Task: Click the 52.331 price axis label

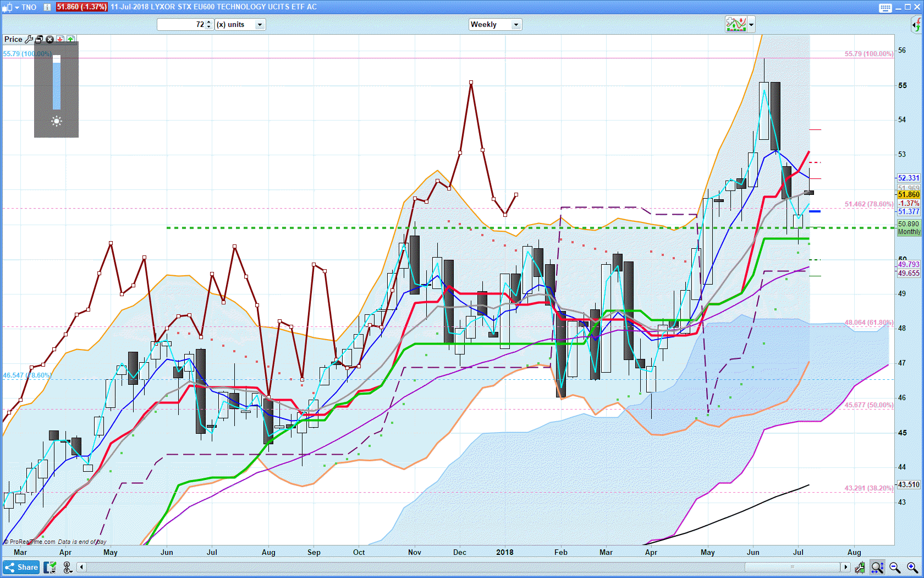Action: click(909, 178)
